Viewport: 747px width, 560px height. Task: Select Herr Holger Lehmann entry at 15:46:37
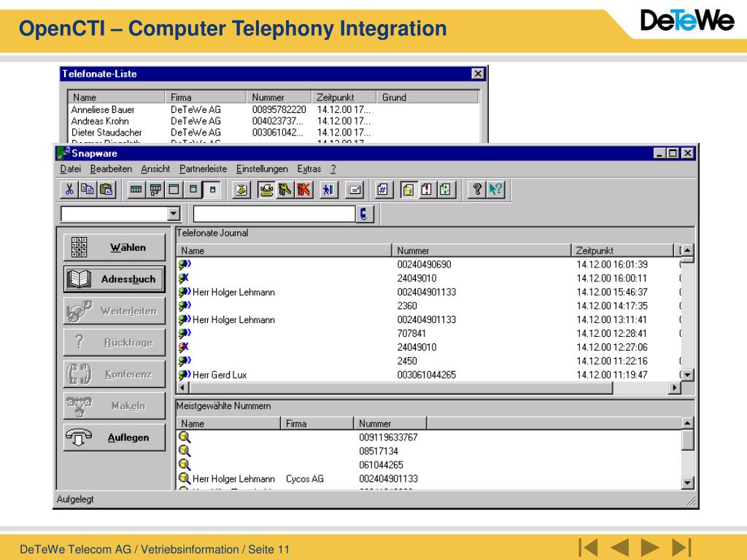point(429,292)
